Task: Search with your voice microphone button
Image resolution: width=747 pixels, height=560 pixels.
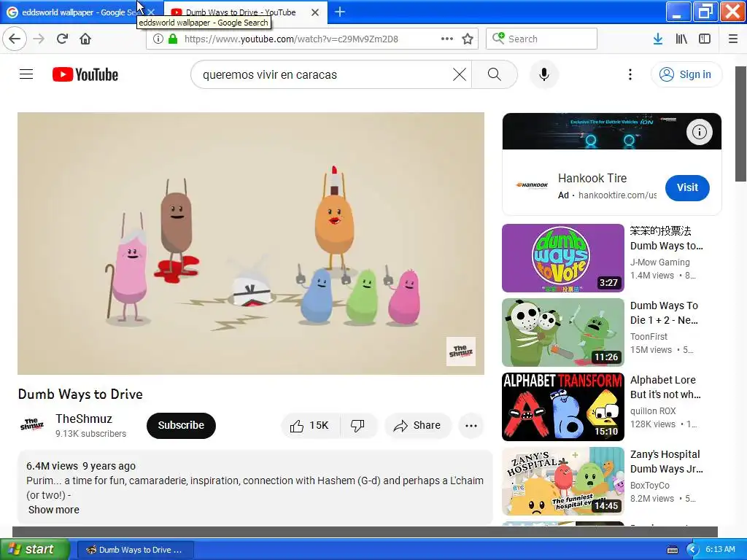Action: pyautogui.click(x=544, y=74)
